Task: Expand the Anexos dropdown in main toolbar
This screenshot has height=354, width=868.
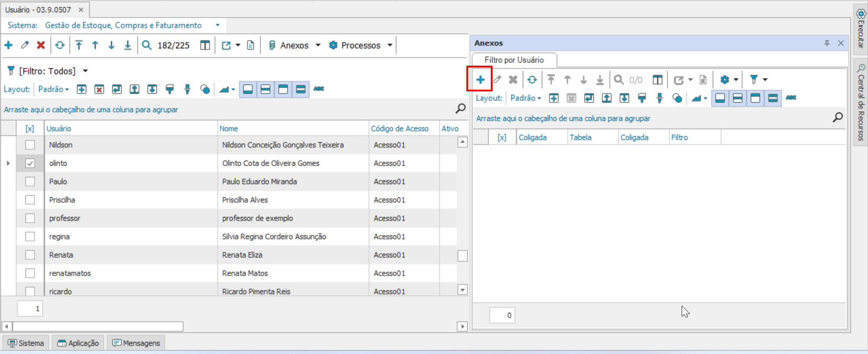Action: coord(318,45)
